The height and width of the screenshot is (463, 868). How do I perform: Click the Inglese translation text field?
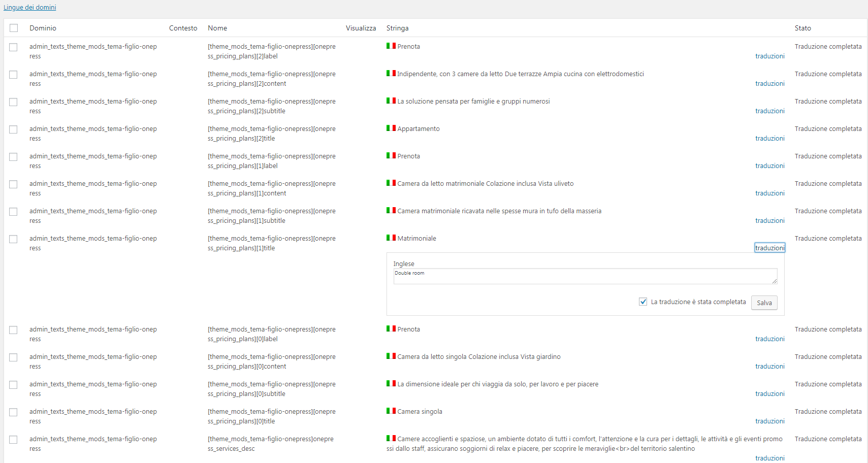pos(585,276)
